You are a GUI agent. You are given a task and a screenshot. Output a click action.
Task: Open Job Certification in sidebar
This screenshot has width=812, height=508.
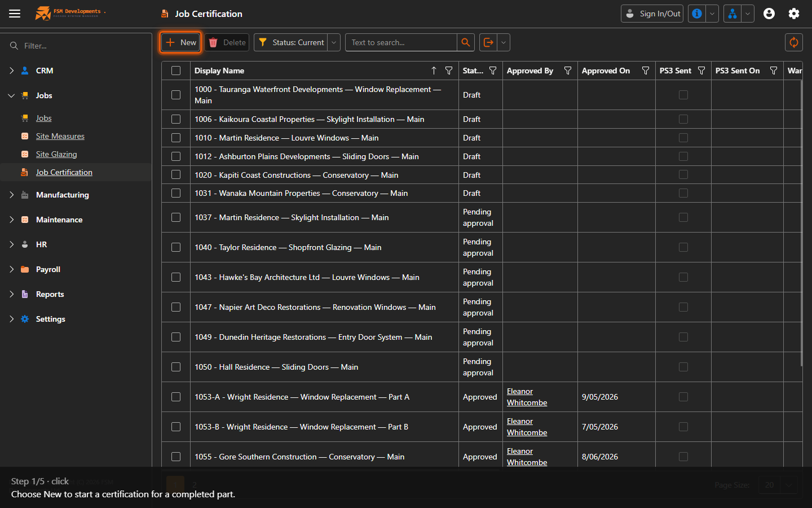pos(64,172)
